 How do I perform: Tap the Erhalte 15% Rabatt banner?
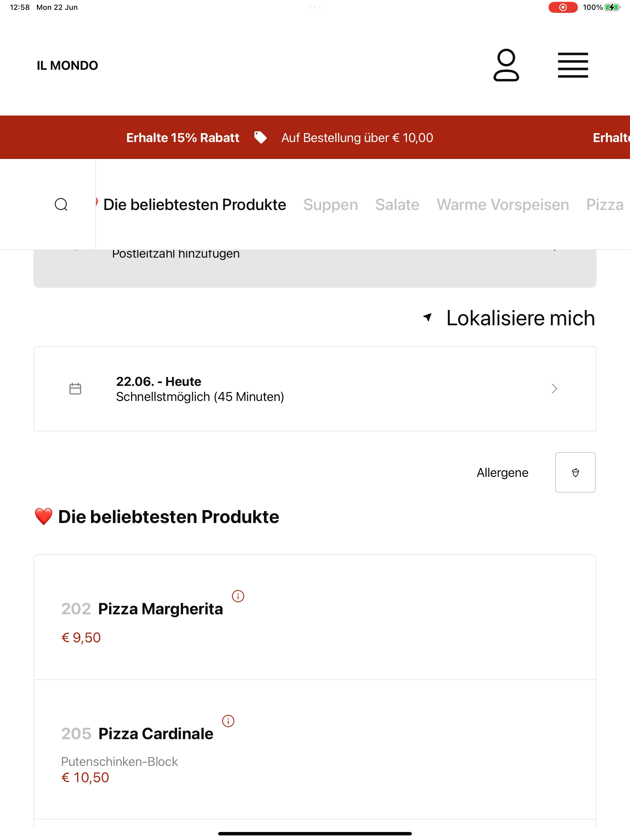183,137
